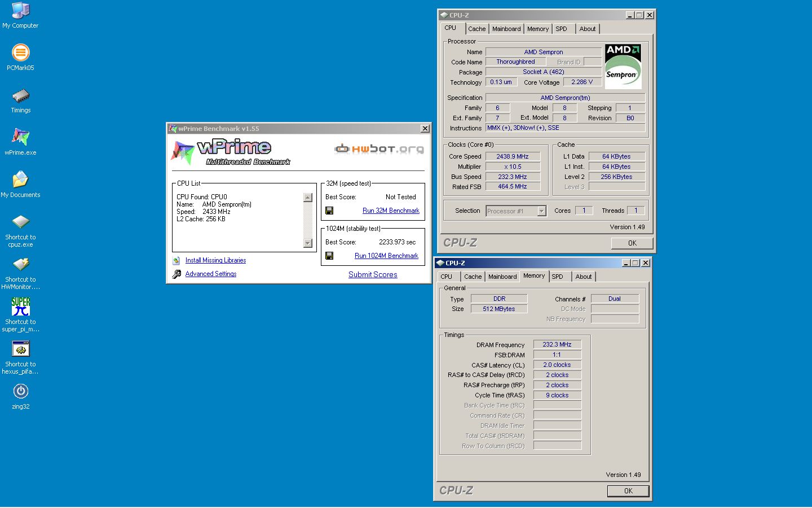Click the 1024M best score 2233.973 sec
The image size is (812, 508).
[398, 242]
